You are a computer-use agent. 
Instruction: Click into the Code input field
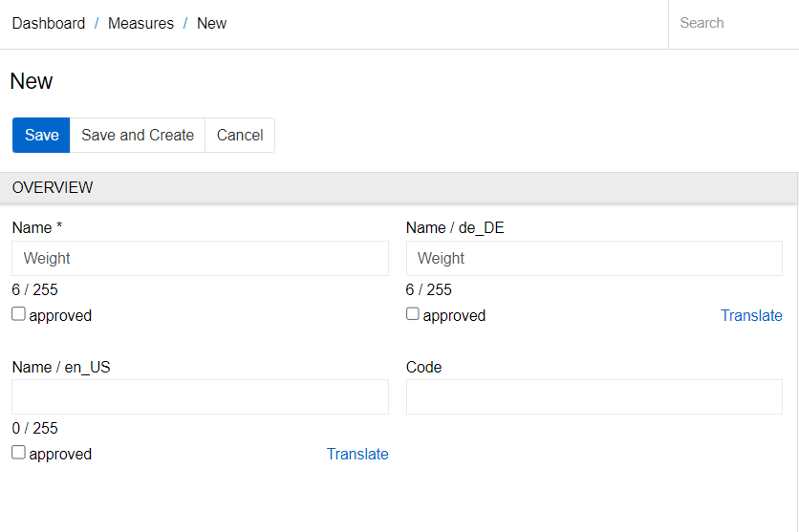point(594,396)
